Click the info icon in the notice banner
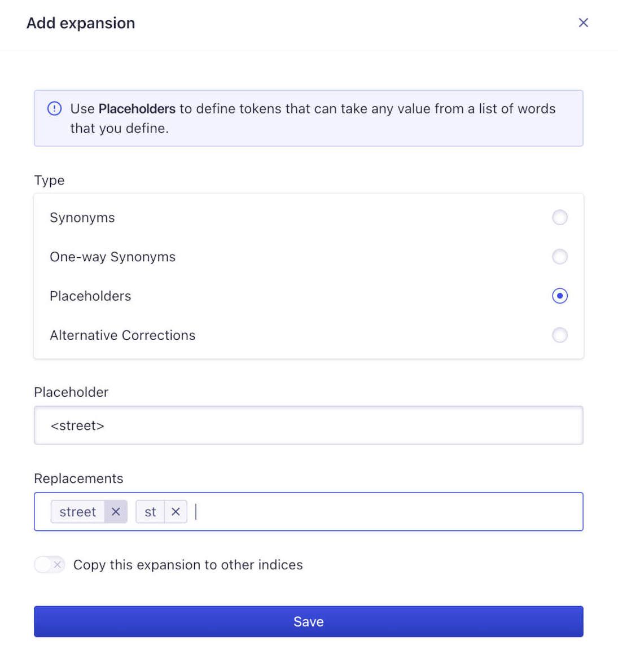Image resolution: width=618 pixels, height=672 pixels. [54, 108]
